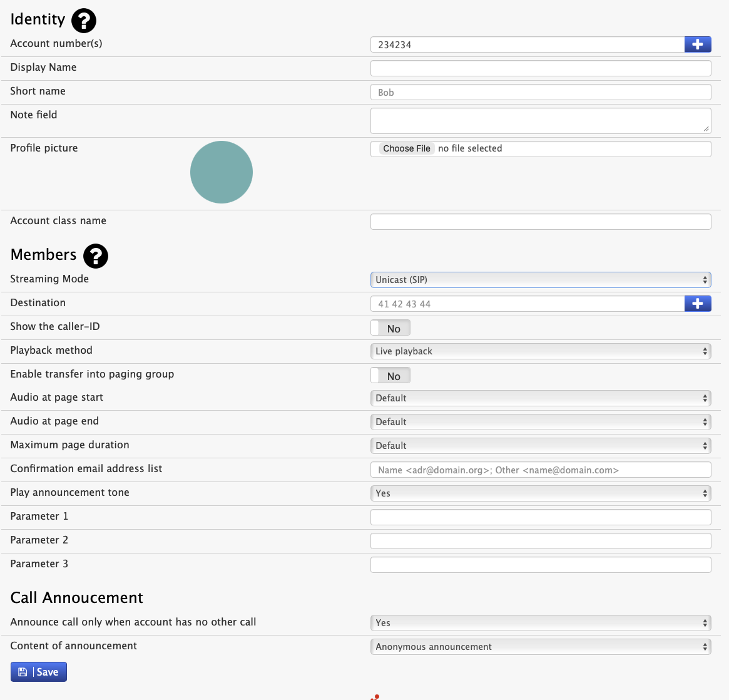Viewport: 729px width, 700px height.
Task: Change Maximum page duration dropdown
Action: 541,446
